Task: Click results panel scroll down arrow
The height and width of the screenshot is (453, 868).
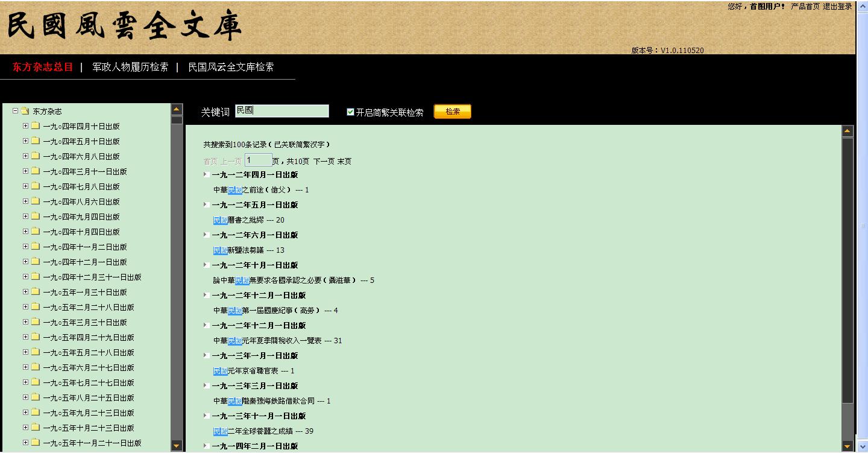Action: [x=848, y=446]
